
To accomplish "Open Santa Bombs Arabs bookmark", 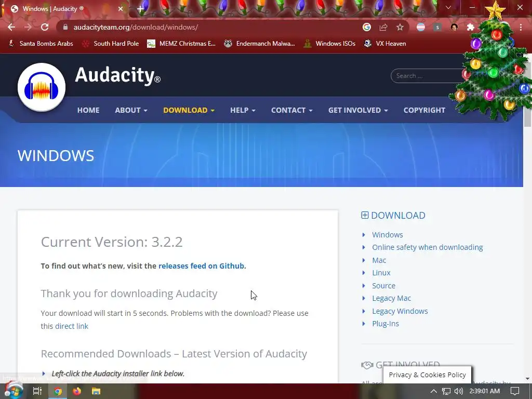I will 41,44.
